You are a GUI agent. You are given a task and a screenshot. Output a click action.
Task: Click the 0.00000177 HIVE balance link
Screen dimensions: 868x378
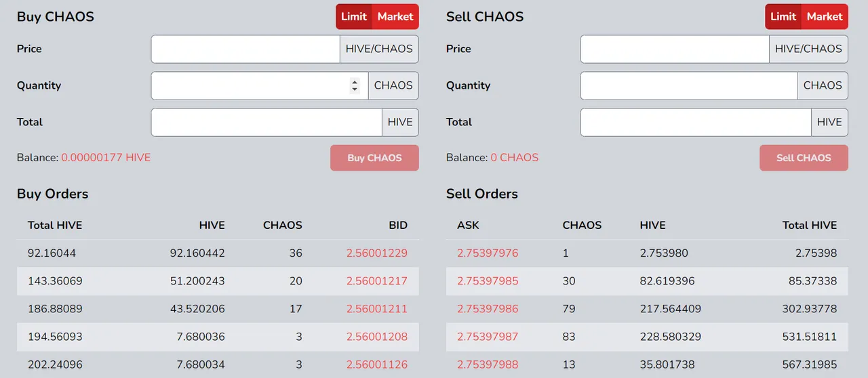coord(106,157)
